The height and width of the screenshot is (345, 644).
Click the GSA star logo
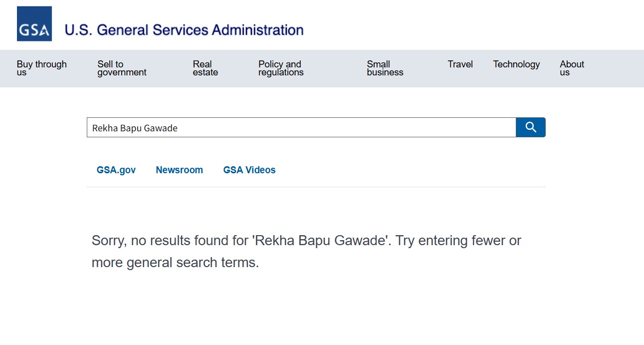[x=34, y=24]
